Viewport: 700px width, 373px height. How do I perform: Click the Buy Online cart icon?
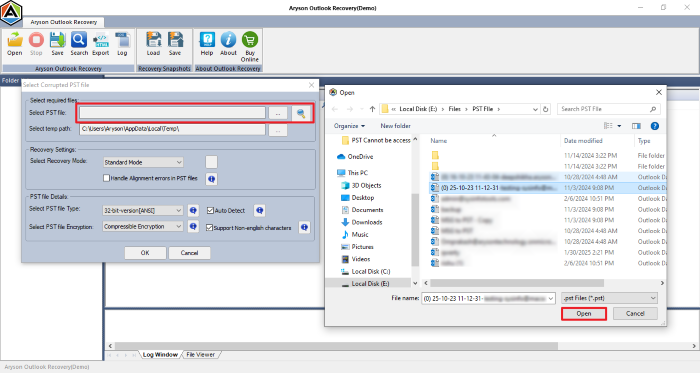coord(250,47)
